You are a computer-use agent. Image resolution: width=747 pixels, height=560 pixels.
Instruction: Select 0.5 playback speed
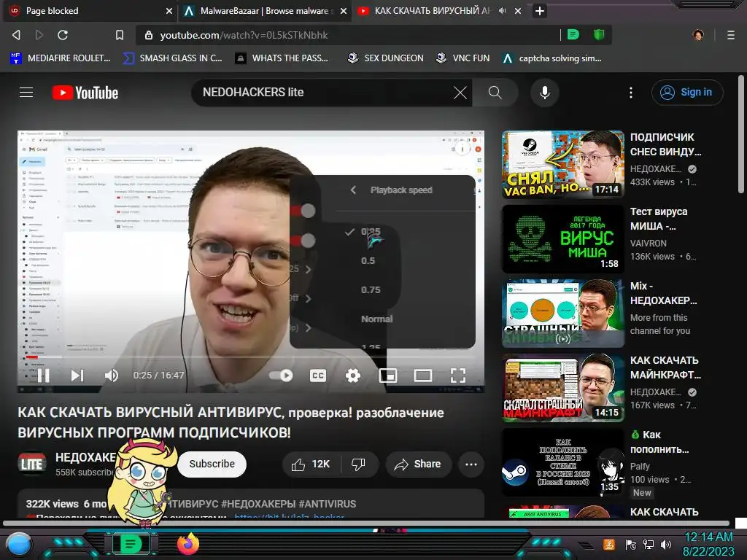pos(368,261)
